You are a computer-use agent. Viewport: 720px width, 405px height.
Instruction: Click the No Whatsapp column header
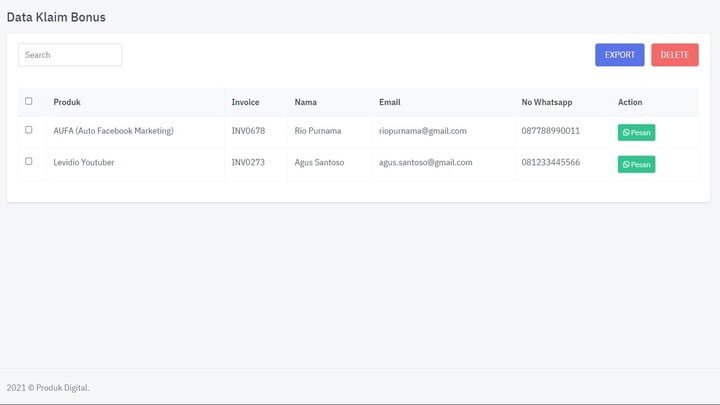[x=546, y=102]
